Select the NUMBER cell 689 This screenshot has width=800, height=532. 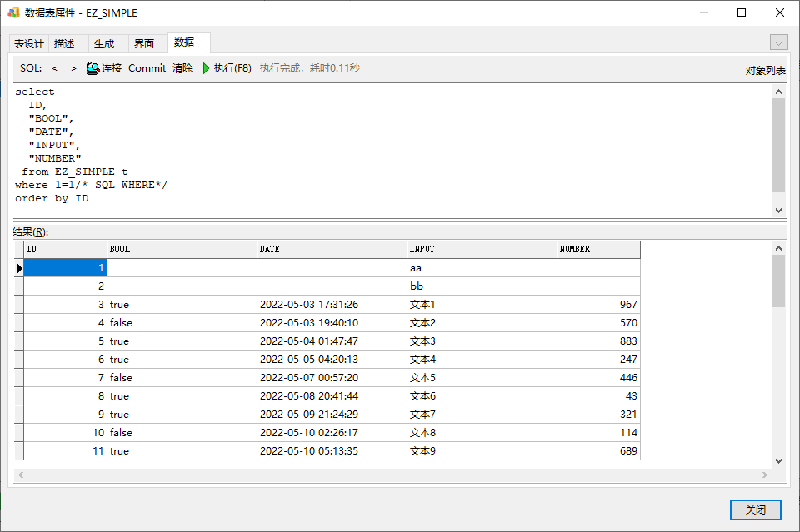[598, 451]
